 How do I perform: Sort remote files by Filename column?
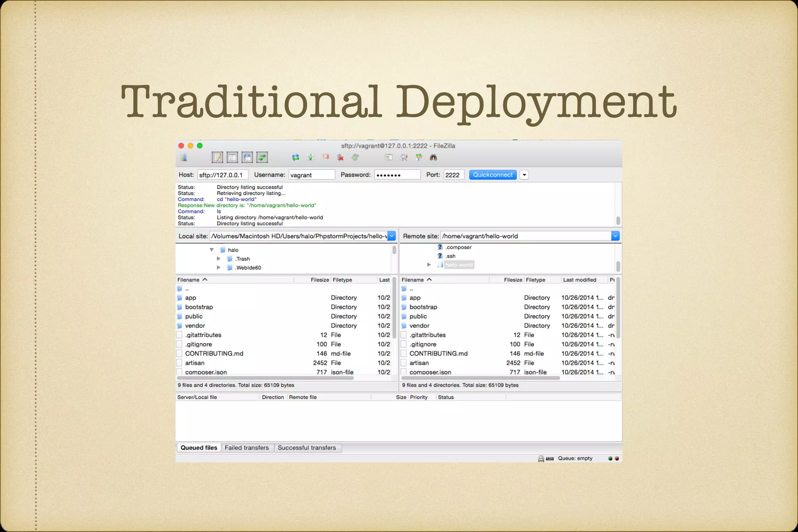click(x=444, y=280)
